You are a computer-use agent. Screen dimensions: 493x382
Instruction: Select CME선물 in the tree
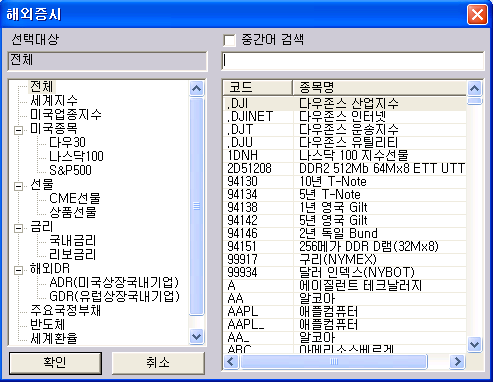75,198
